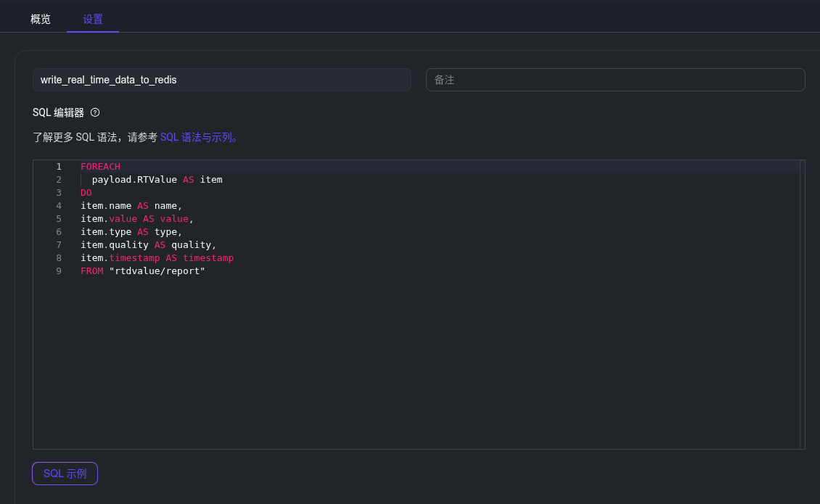Click item.quality AS quality code line
The height and width of the screenshot is (504, 820).
point(149,245)
